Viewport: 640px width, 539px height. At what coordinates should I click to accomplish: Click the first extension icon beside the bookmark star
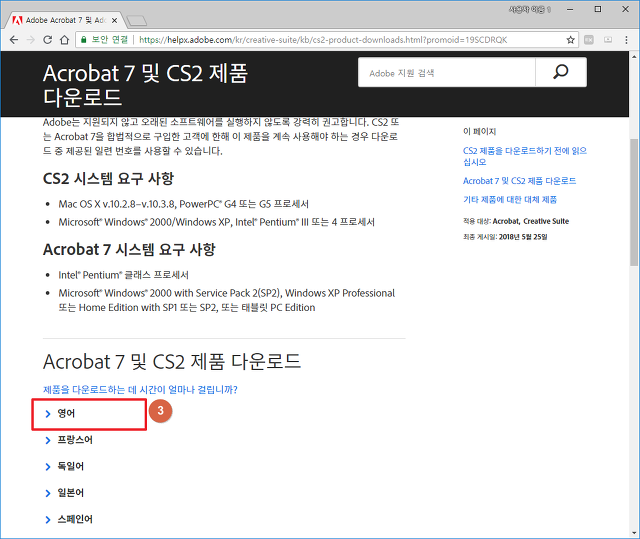tap(589, 40)
